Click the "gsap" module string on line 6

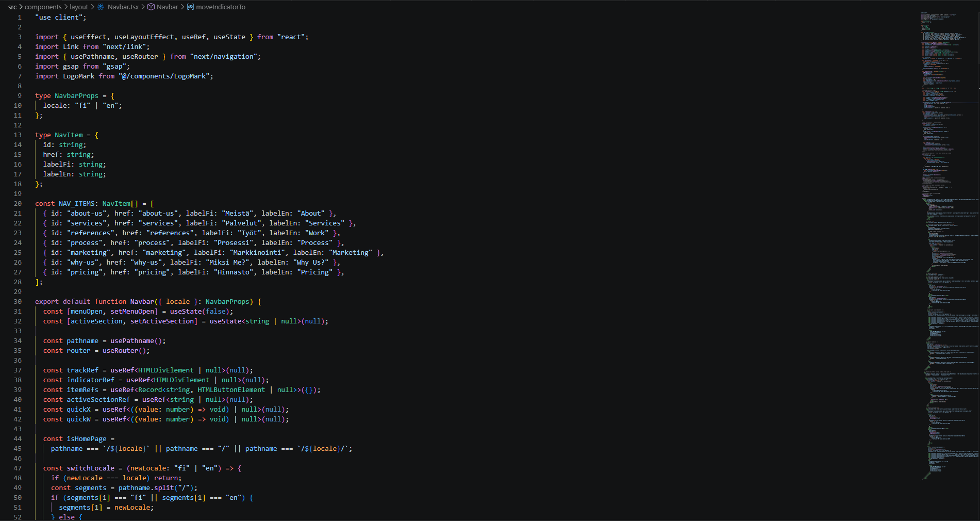pyautogui.click(x=114, y=67)
